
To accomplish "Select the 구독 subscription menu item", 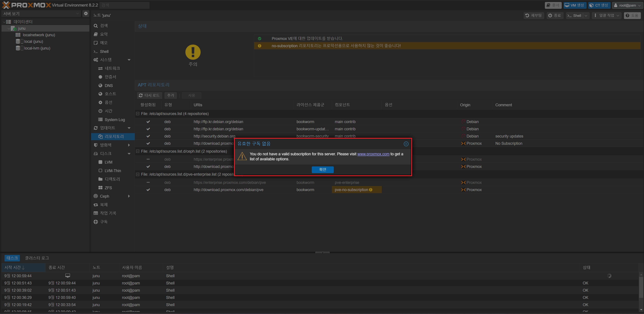I will point(104,222).
